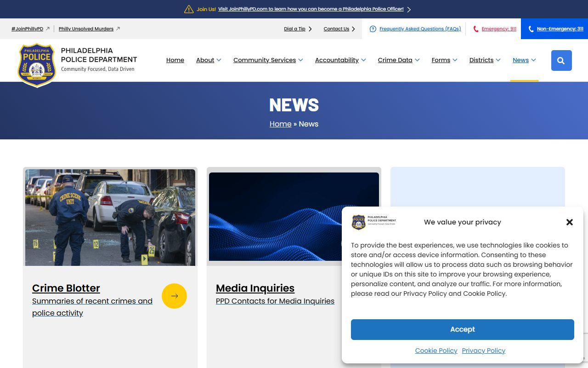The height and width of the screenshot is (368, 588).
Task: Click the blue wave Media Inquiries image
Action: [x=294, y=217]
